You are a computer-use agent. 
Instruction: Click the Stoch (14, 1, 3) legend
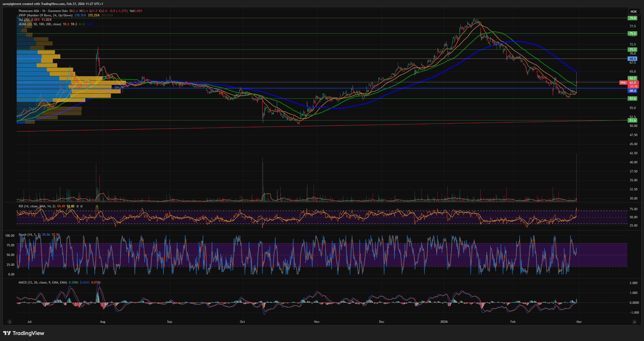click(29, 235)
